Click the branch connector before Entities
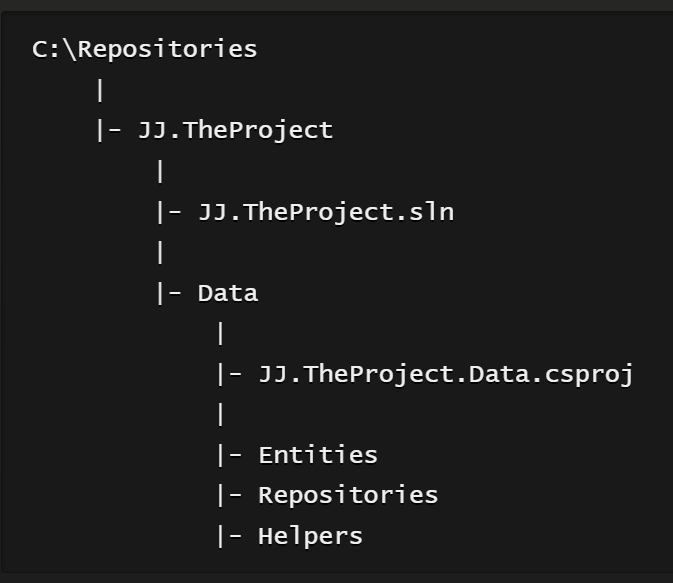Image resolution: width=673 pixels, height=583 pixels. [230, 455]
